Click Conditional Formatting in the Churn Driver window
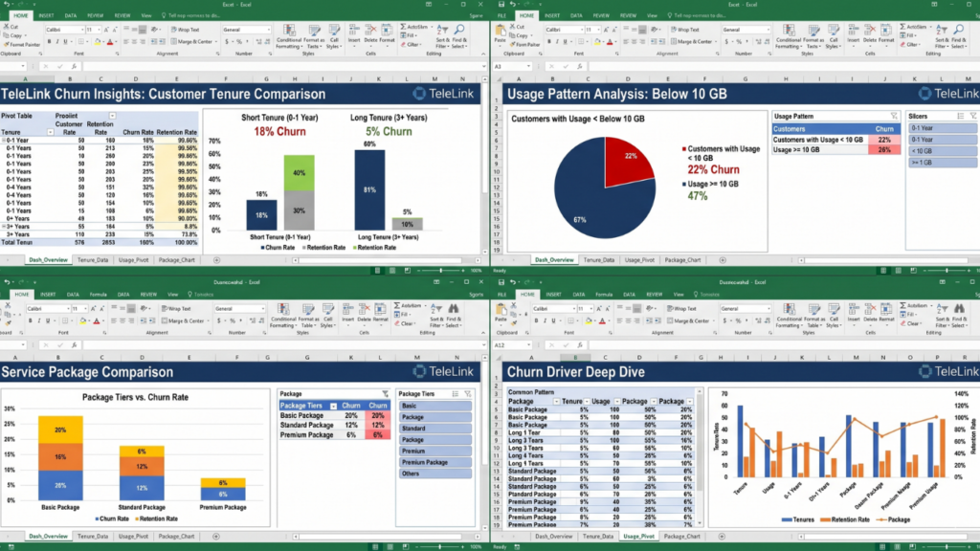 [789, 316]
